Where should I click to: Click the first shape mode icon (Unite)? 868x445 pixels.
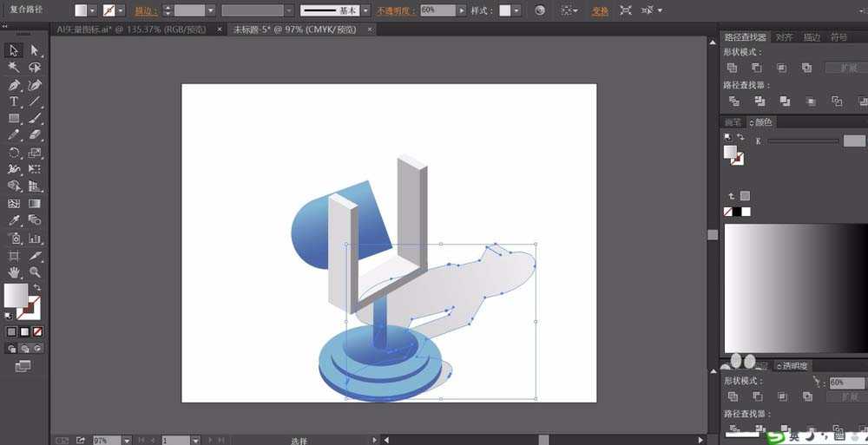(732, 68)
